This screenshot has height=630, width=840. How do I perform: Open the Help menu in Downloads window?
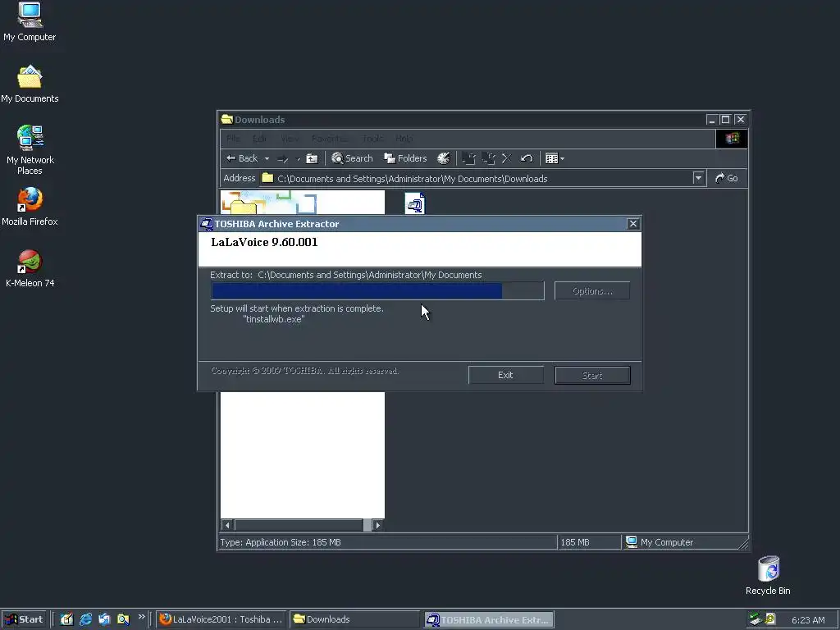coord(404,139)
